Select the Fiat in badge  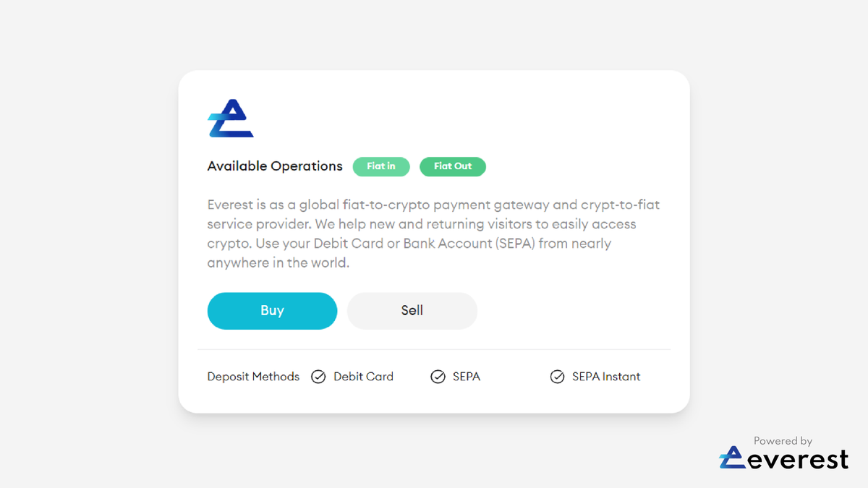(x=381, y=166)
